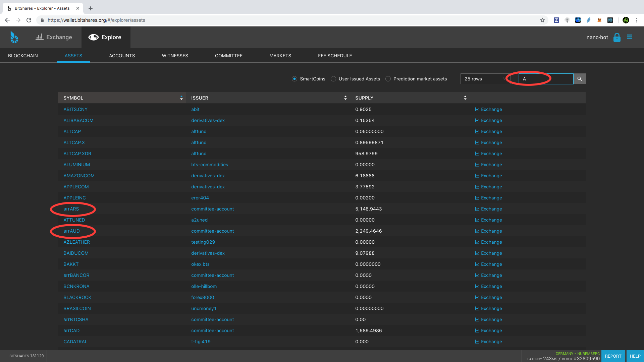Open the BITCAD asset link
644x362 pixels.
(x=71, y=331)
